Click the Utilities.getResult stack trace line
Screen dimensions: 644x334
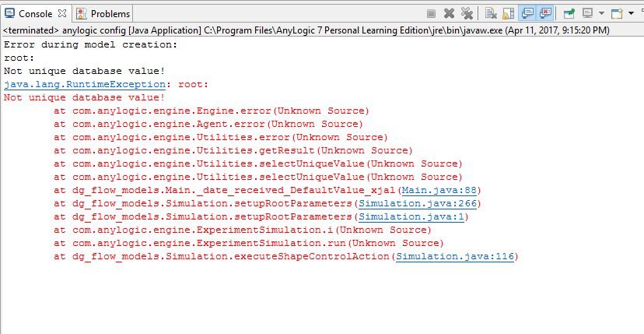tap(233, 150)
